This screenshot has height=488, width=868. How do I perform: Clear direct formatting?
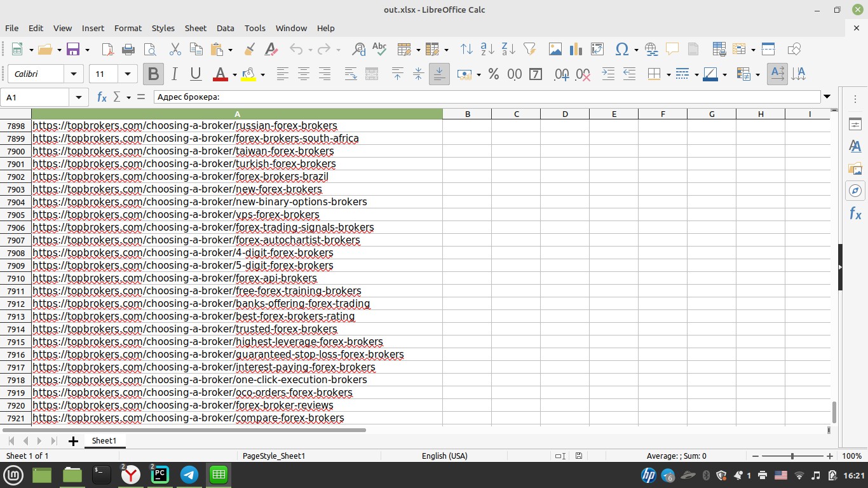click(271, 50)
